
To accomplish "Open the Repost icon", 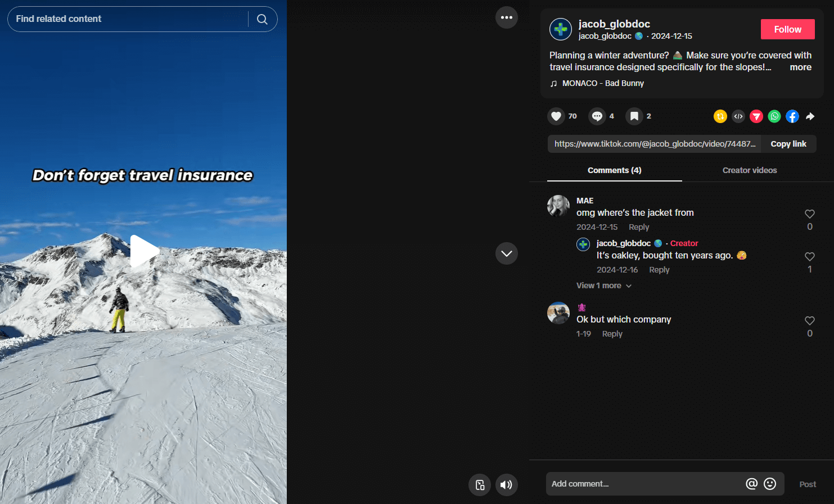I will tap(720, 116).
